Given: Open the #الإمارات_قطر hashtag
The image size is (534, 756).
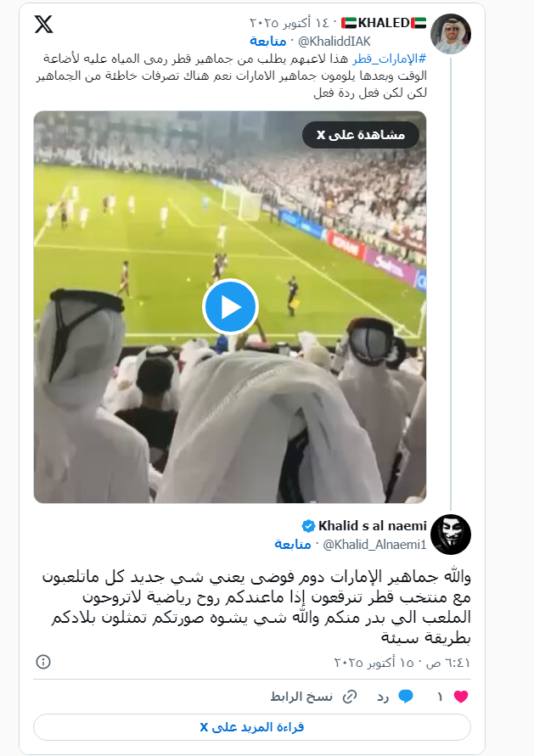Looking at the screenshot, I should click(x=390, y=59).
